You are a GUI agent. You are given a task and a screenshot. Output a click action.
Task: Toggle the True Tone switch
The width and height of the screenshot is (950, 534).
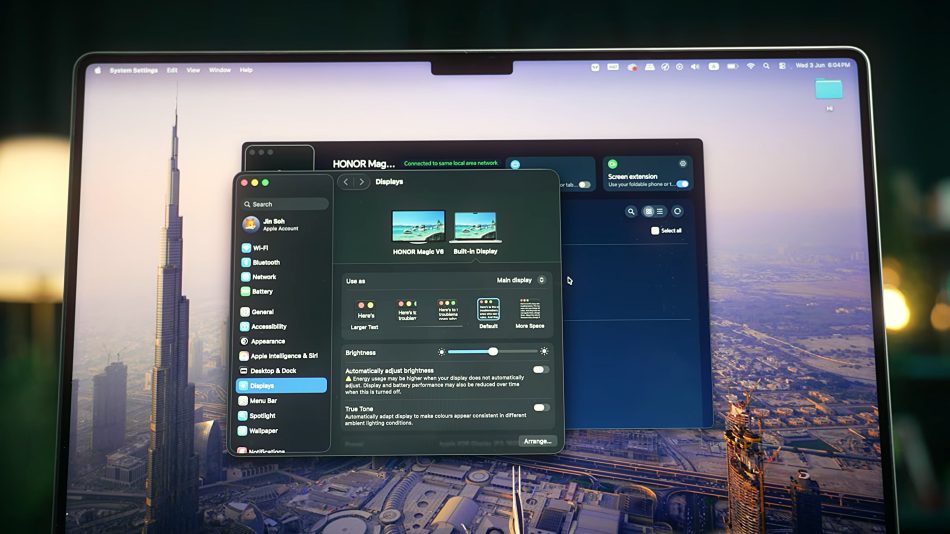(x=542, y=408)
